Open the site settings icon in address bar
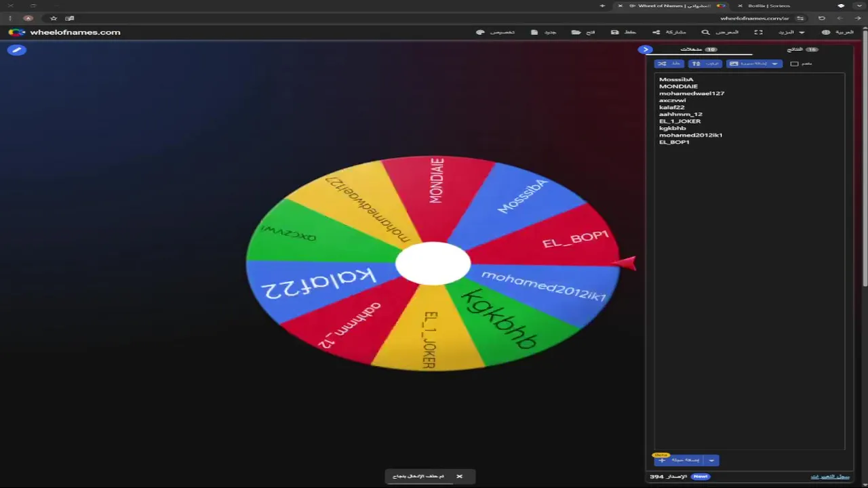Viewport: 868px width, 488px height. 800,18
